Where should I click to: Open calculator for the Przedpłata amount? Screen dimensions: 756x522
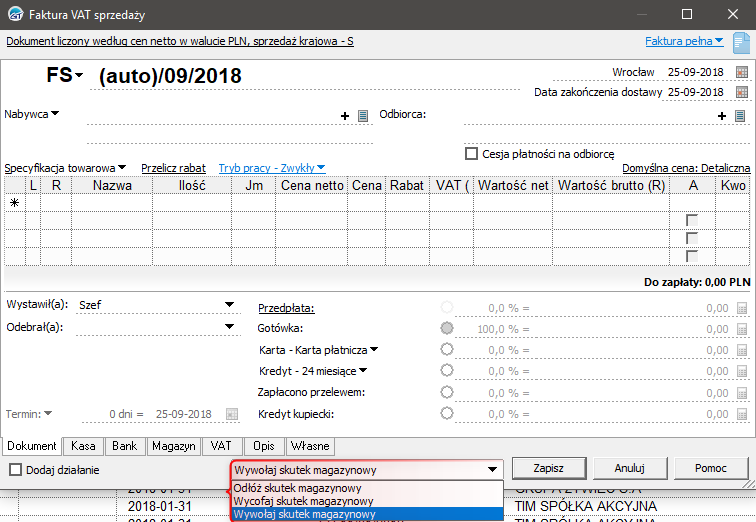pos(742,308)
